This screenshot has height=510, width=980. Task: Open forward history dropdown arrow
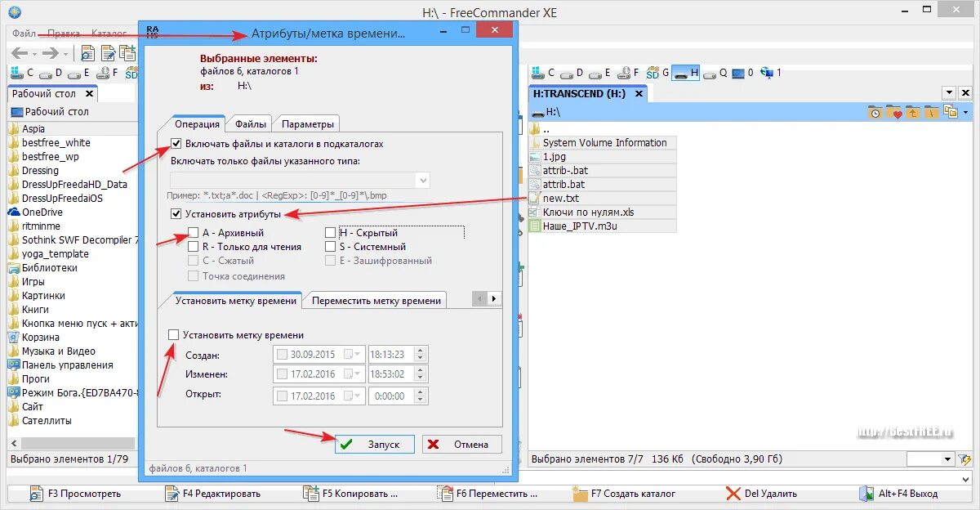pyautogui.click(x=65, y=55)
